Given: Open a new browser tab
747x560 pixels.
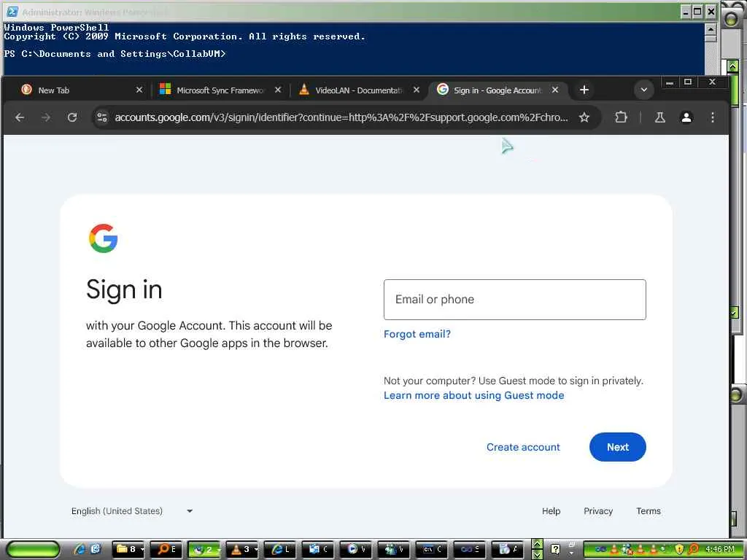Looking at the screenshot, I should 584,90.
